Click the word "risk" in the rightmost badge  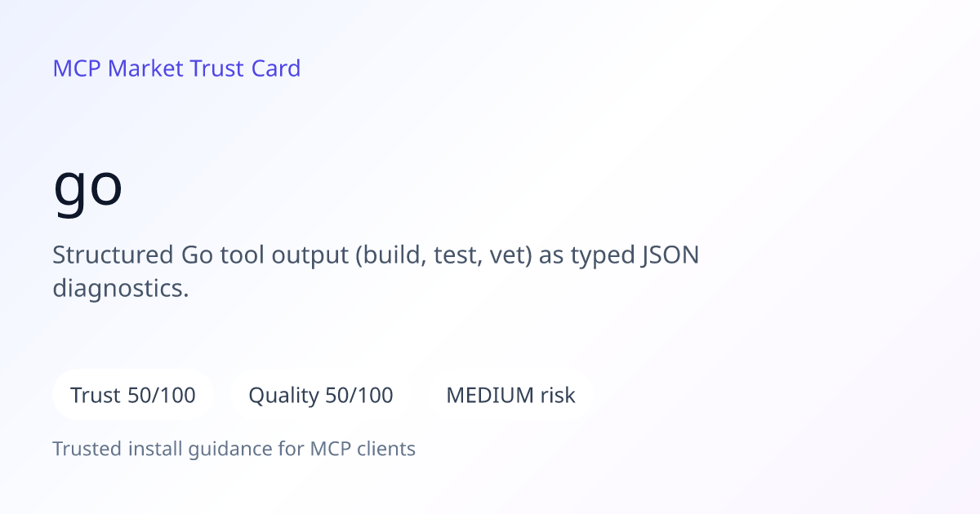coord(558,396)
